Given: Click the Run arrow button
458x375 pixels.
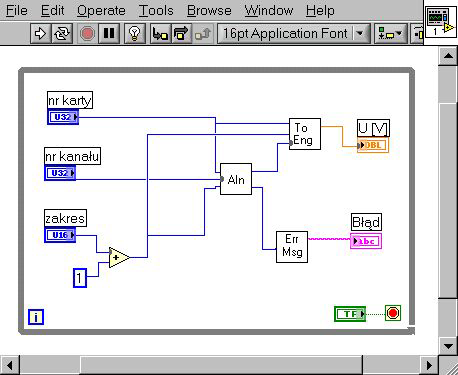Looking at the screenshot, I should 41,33.
